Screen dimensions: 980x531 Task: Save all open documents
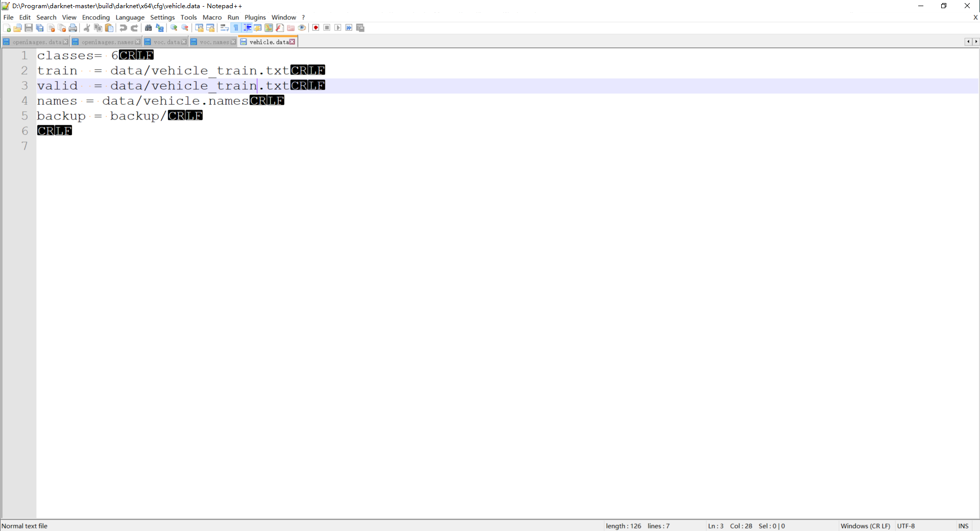tap(39, 28)
